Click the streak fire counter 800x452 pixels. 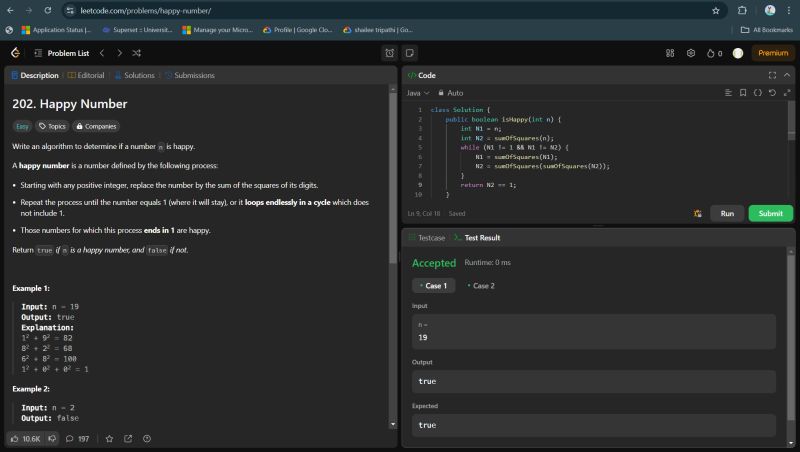tap(714, 53)
